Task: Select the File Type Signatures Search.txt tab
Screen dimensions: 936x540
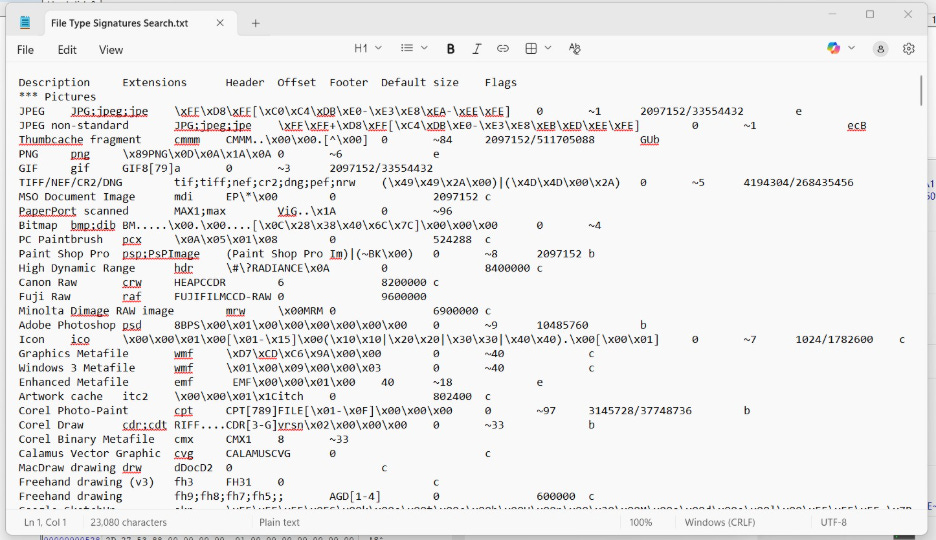Action: (x=119, y=23)
